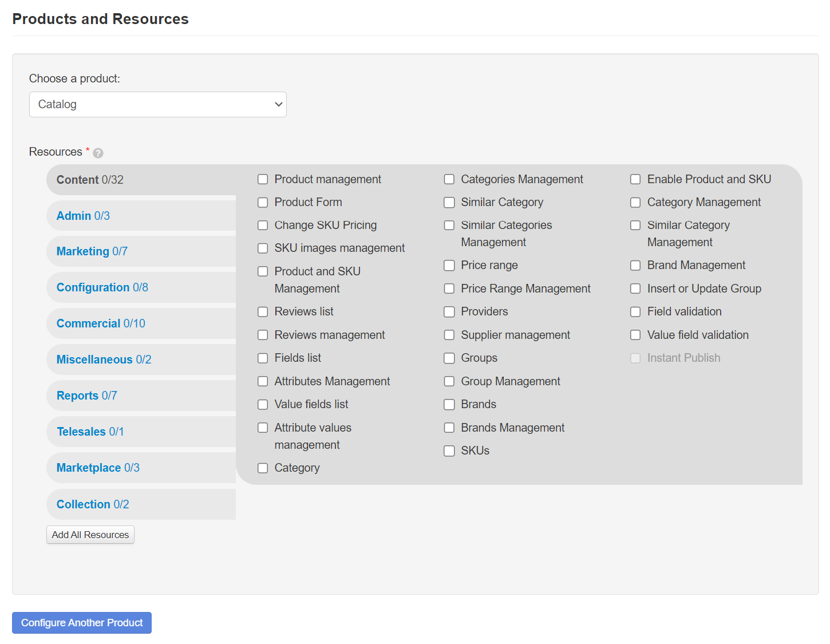This screenshot has height=644, width=830.
Task: Tick the Brands Management checkbox
Action: point(449,428)
